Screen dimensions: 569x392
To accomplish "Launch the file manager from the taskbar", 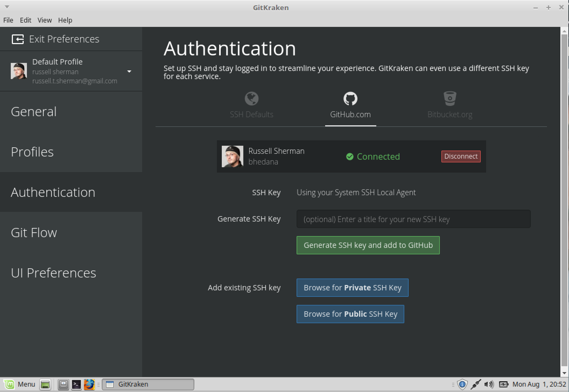I will (x=64, y=384).
